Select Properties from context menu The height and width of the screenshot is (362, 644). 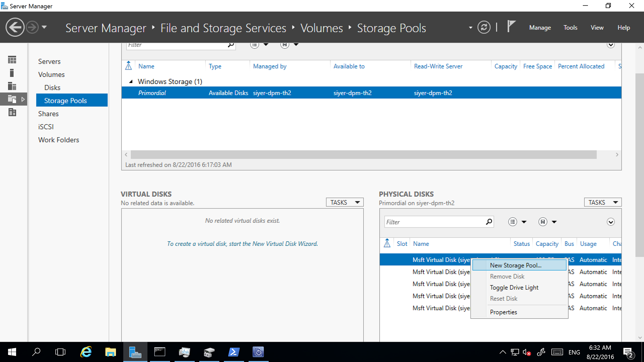[x=504, y=312]
